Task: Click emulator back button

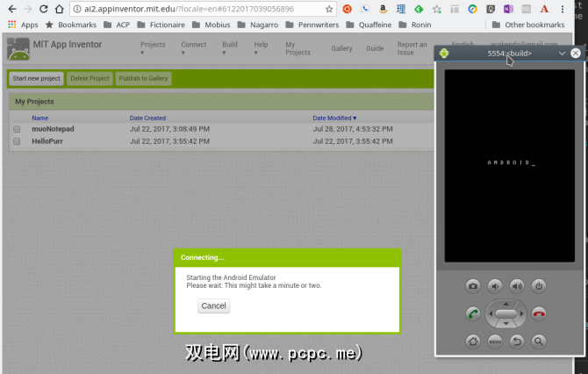Action: click(x=517, y=342)
